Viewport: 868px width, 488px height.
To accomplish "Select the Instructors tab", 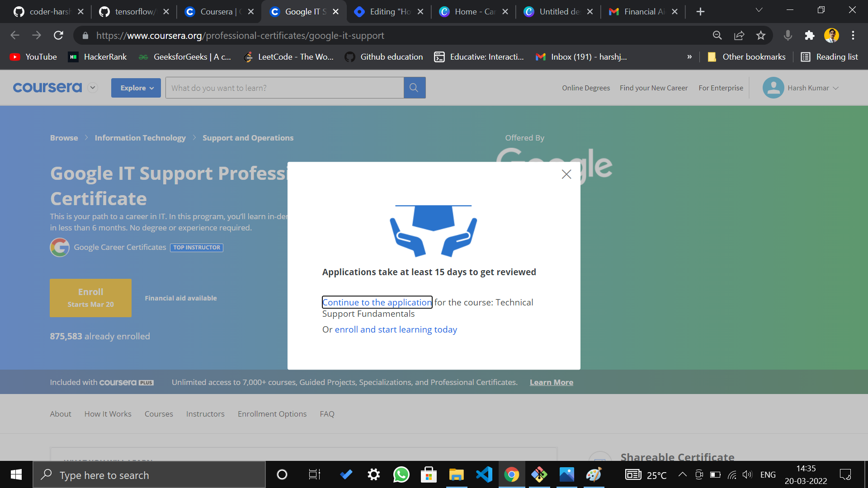I will (x=205, y=414).
